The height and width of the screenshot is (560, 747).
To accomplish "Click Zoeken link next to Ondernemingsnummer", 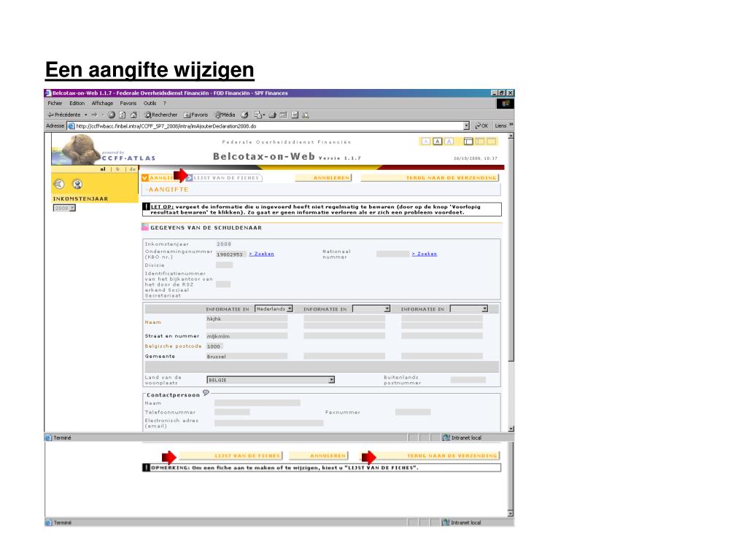I will [x=262, y=254].
